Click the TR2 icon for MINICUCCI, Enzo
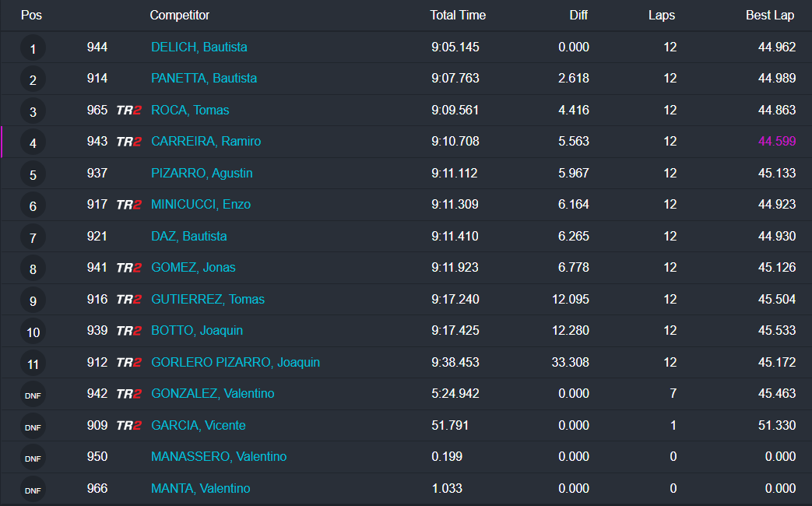The width and height of the screenshot is (812, 506). click(128, 205)
